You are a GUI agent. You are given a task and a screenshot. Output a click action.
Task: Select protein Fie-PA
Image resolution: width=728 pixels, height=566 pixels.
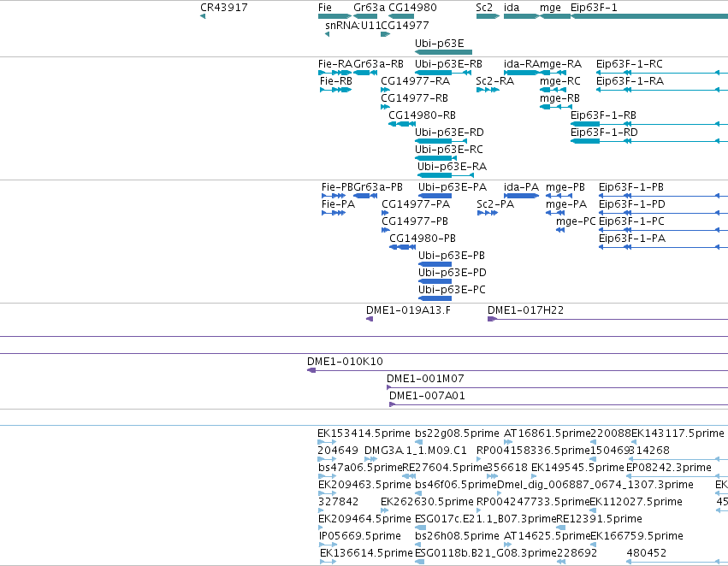338,204
